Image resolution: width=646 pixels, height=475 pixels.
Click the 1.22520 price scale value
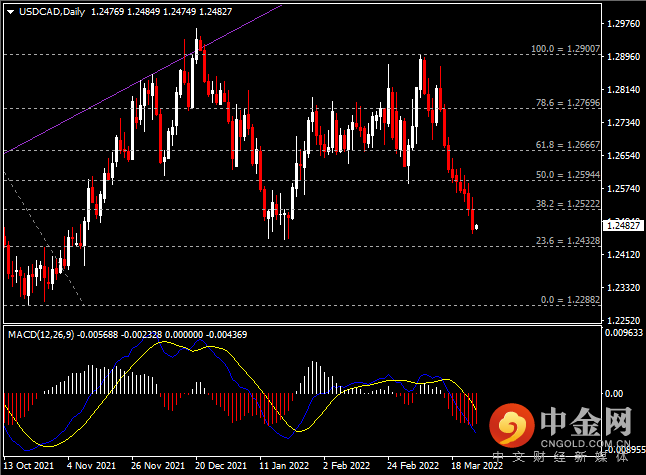pos(624,321)
